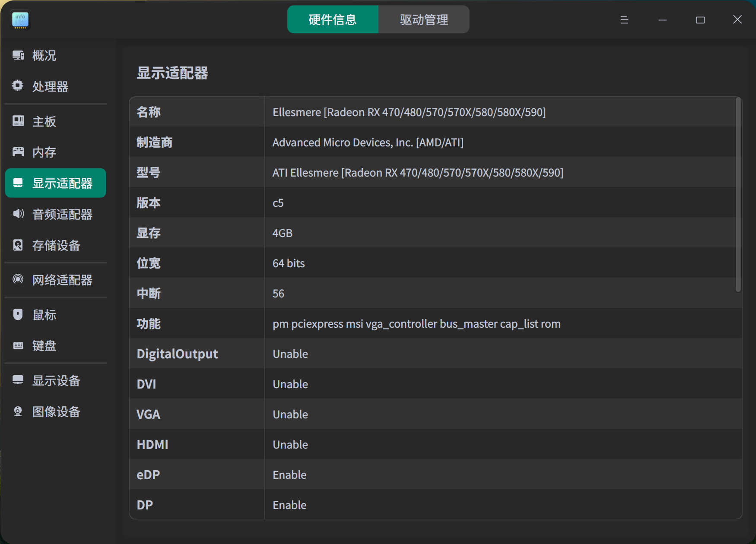Click the Ellesmere Radeon RX name row
Image resolution: width=756 pixels, height=544 pixels.
pyautogui.click(x=409, y=112)
